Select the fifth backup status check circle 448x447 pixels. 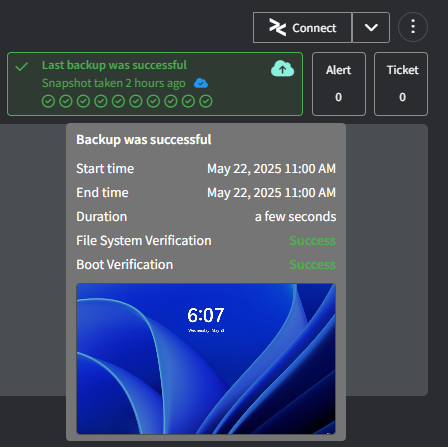(118, 101)
